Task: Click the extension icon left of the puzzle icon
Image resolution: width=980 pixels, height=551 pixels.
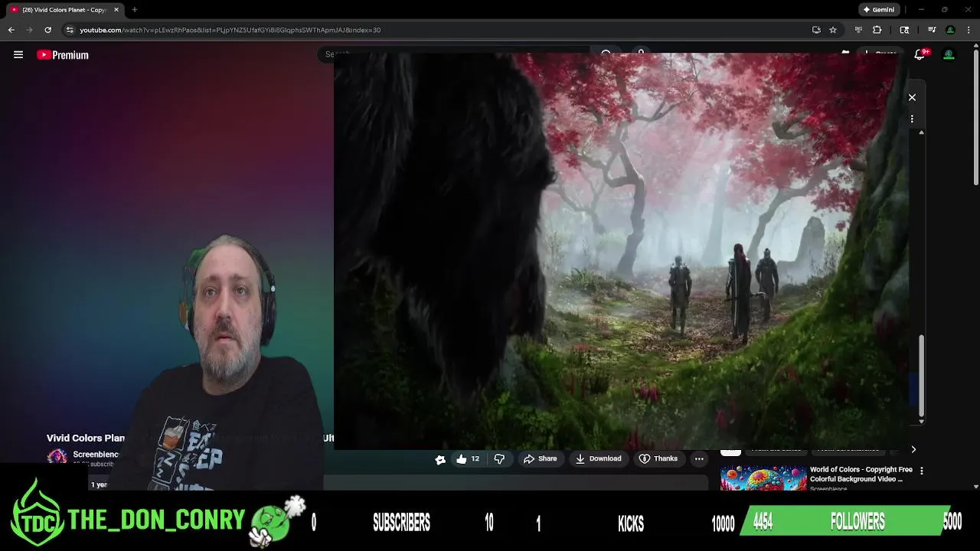Action: [858, 30]
